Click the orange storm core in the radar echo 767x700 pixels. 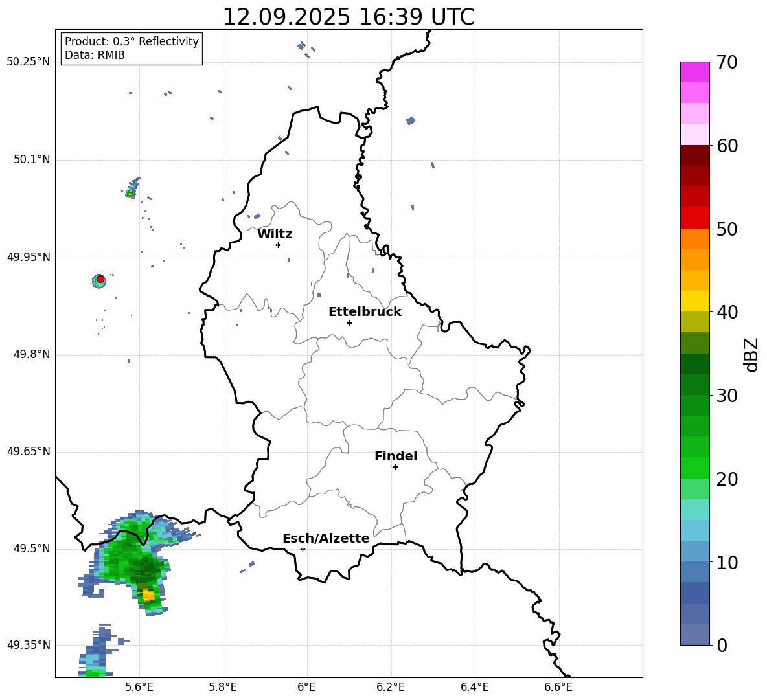(148, 595)
